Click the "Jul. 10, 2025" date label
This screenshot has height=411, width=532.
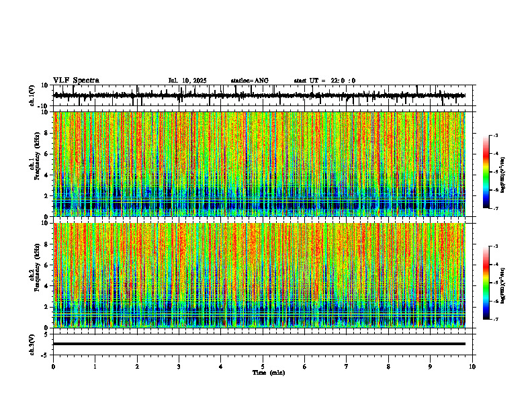[x=187, y=81]
